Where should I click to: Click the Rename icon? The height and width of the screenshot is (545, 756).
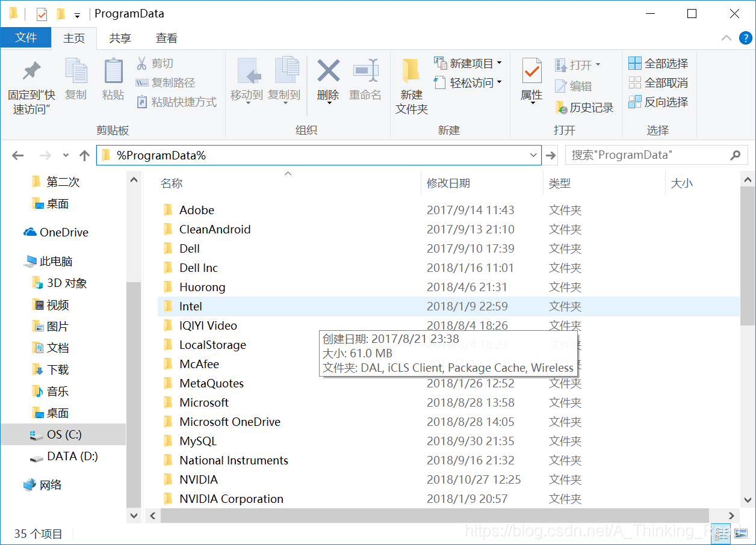pyautogui.click(x=365, y=71)
